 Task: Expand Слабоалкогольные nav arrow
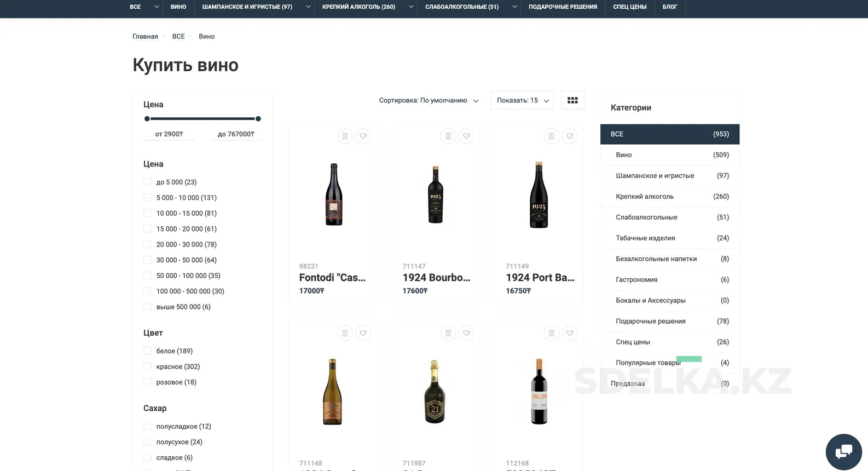(x=514, y=7)
